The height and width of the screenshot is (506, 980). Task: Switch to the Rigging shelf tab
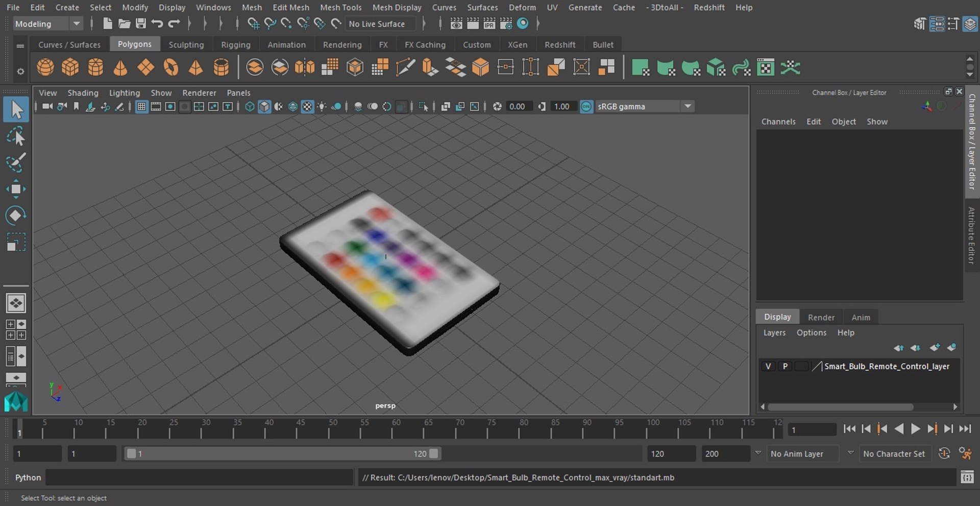(235, 44)
